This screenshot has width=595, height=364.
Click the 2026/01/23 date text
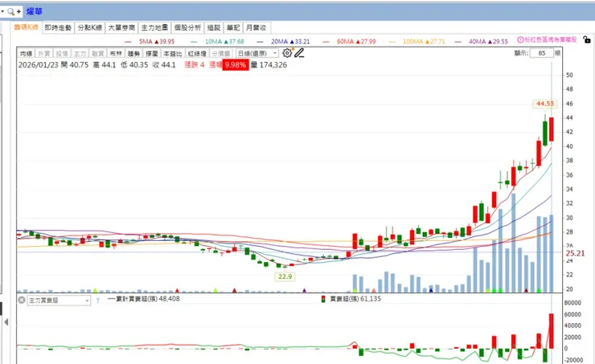coord(39,65)
